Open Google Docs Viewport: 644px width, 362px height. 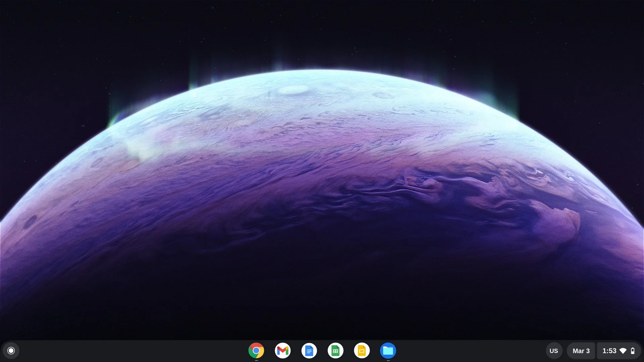[309, 351]
